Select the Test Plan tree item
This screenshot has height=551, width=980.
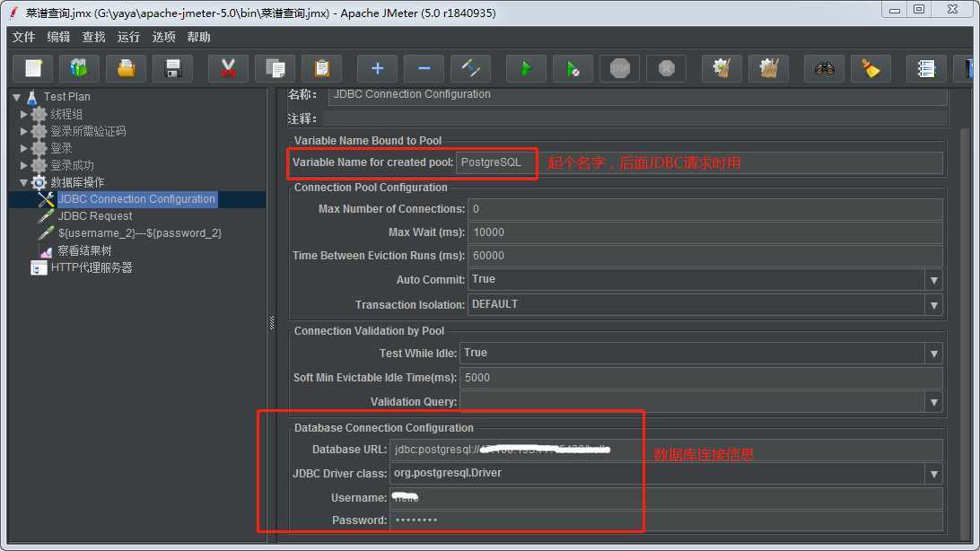67,97
